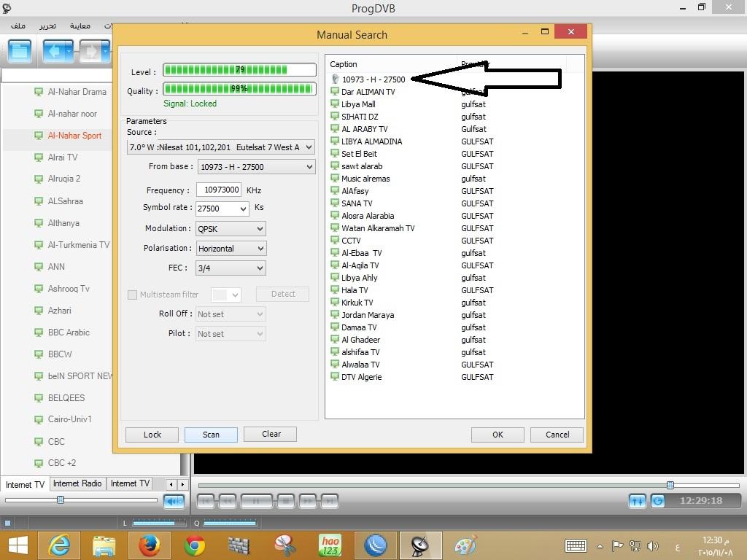
Task: Open the تحرير menu
Action: click(47, 26)
